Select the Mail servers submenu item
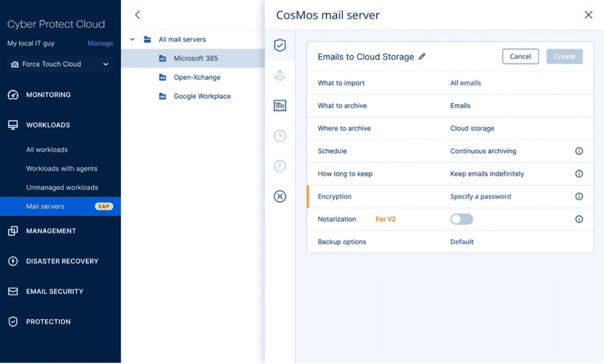 [60, 206]
